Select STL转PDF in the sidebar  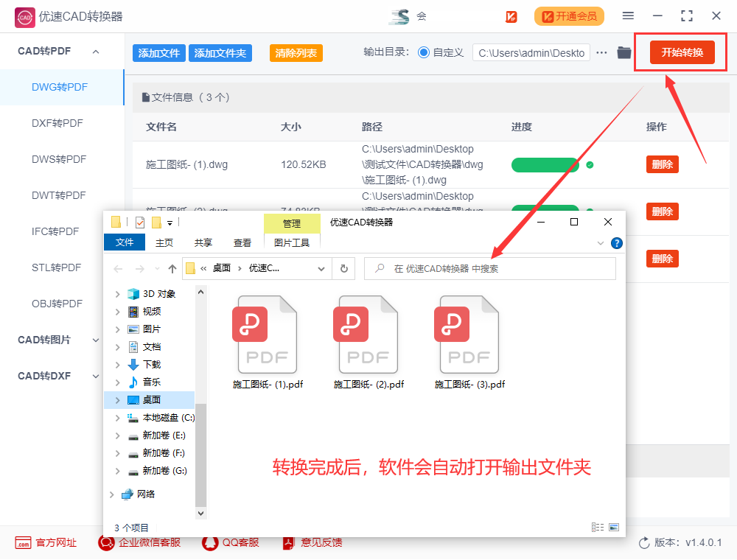tap(57, 267)
